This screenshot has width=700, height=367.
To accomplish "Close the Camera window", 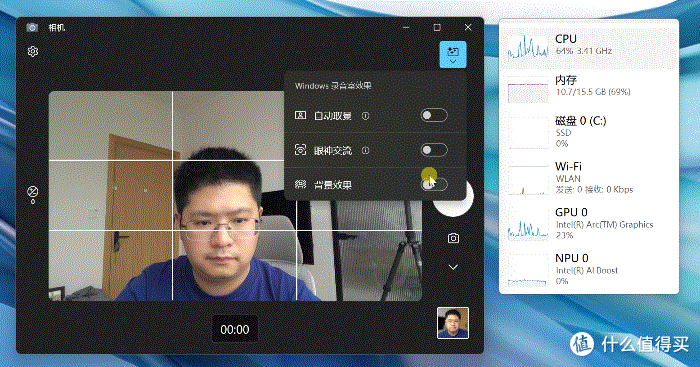I will pyautogui.click(x=468, y=27).
